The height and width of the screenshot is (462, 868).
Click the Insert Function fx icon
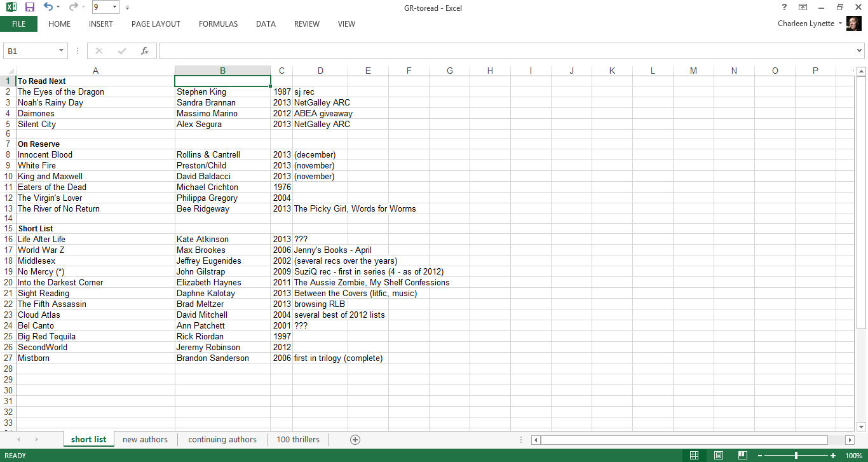(145, 51)
